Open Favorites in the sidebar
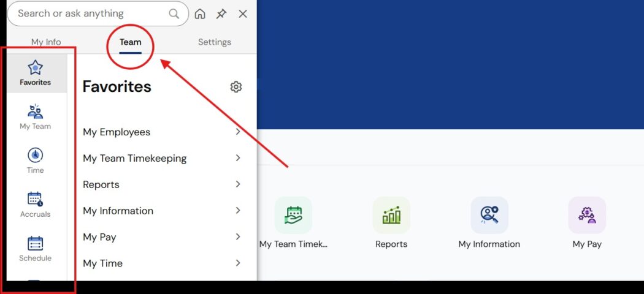 coord(35,73)
